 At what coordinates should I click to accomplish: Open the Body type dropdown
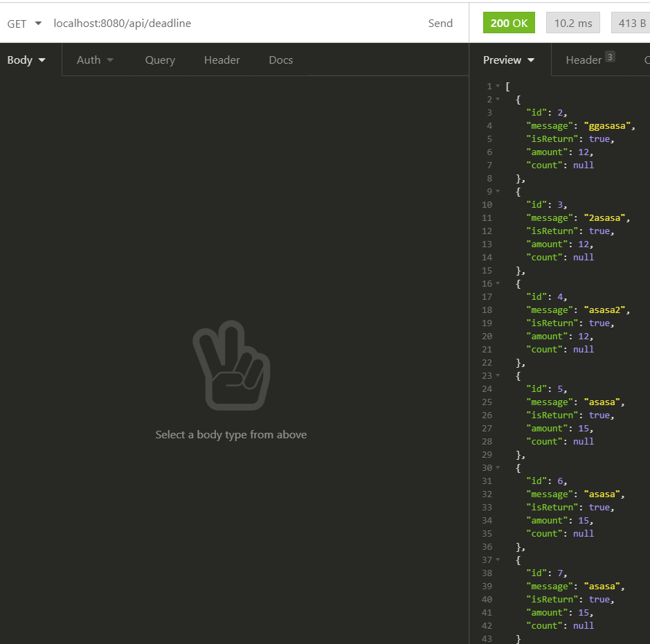tap(26, 60)
